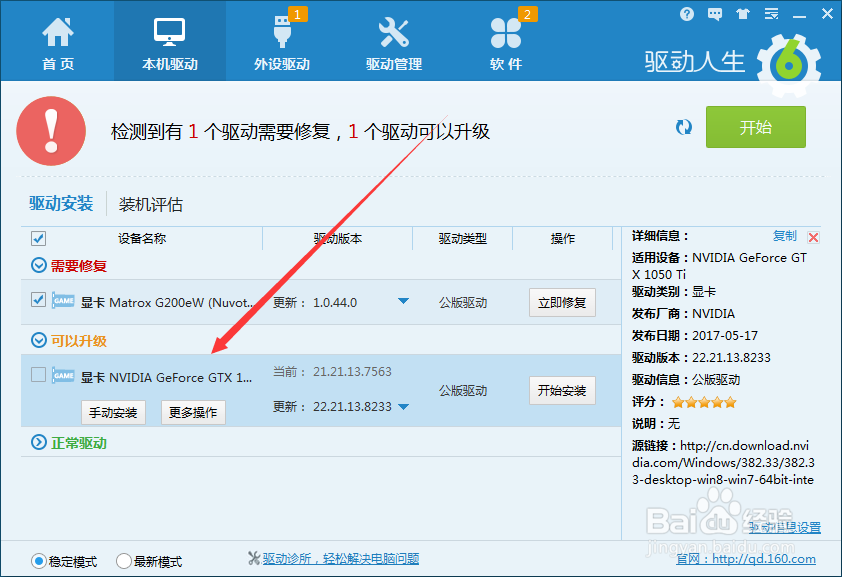Go to 驱动管理 tab
Screen dimensions: 842x577
point(394,43)
